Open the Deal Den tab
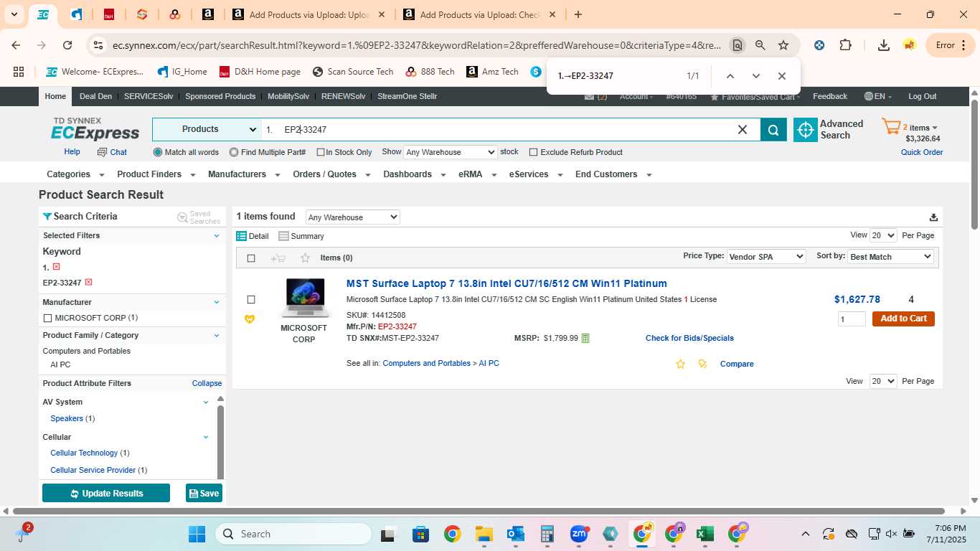 pyautogui.click(x=95, y=96)
